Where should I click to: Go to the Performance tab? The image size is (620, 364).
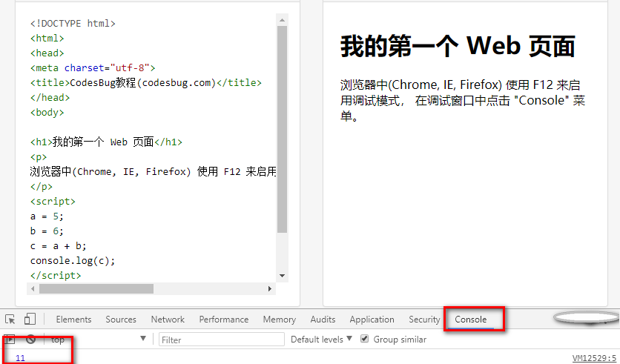point(223,320)
